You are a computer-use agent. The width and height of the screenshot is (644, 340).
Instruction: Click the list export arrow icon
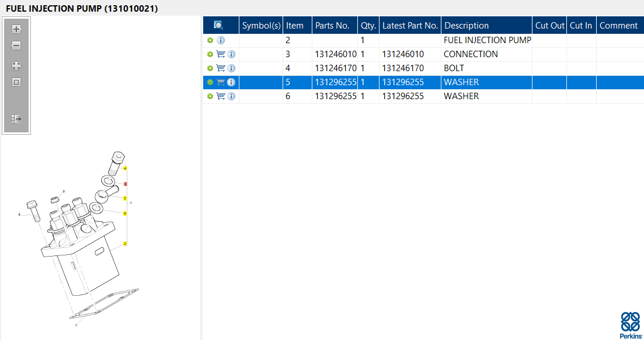16,119
